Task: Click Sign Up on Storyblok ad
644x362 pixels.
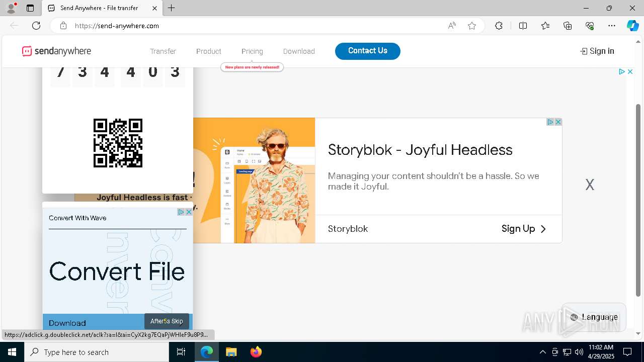Action: click(x=524, y=229)
